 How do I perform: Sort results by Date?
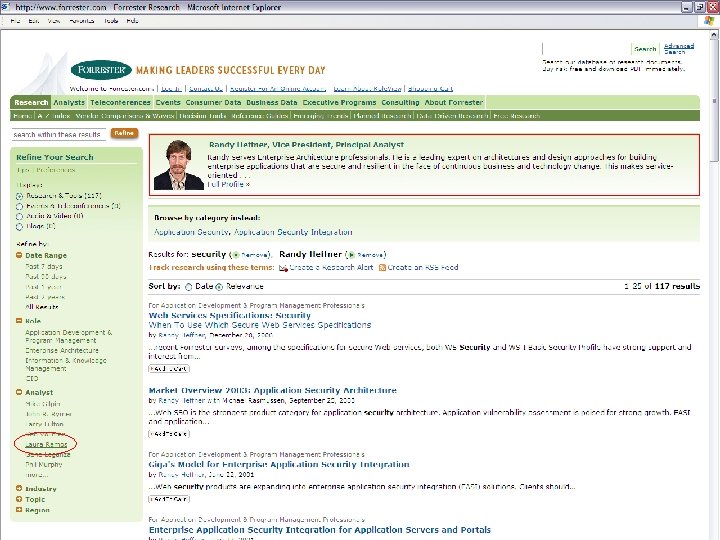pos(189,287)
